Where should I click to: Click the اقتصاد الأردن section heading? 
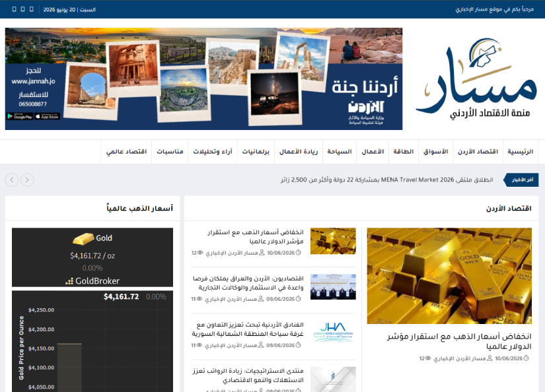click(509, 209)
